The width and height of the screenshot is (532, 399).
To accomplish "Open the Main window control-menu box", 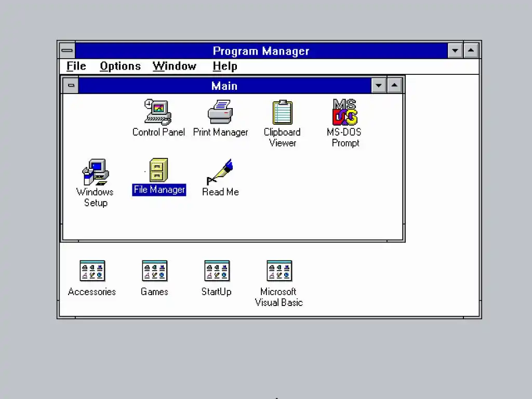I will click(71, 86).
